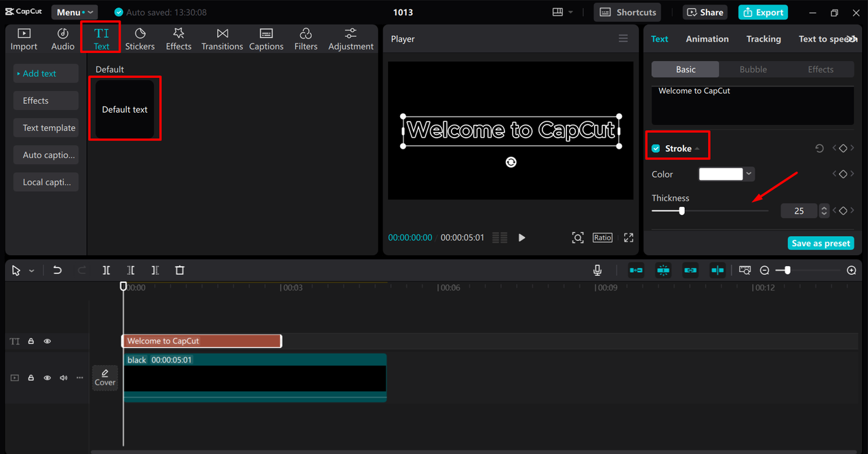Click the rotate handle below preview text

click(511, 162)
